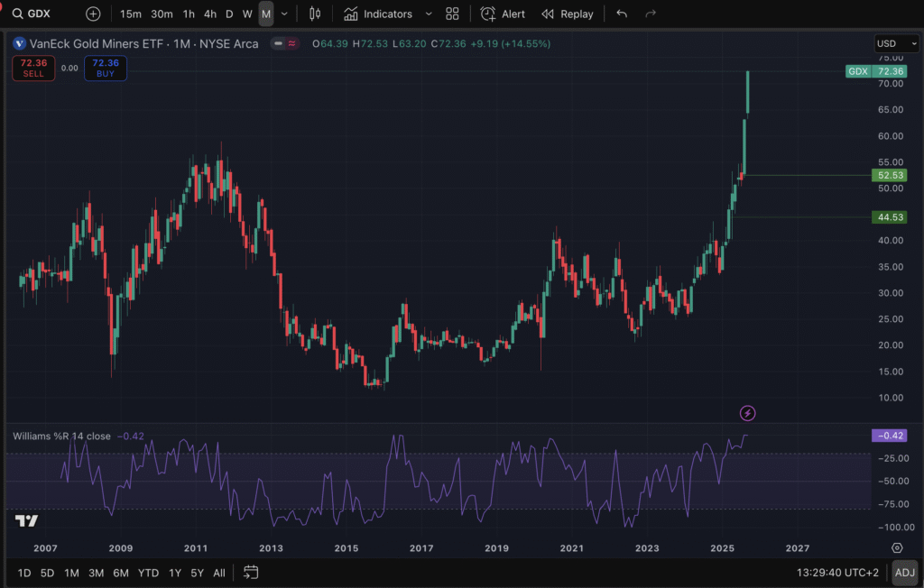
Task: Open the candlestick chart type selector
Action: tap(315, 14)
